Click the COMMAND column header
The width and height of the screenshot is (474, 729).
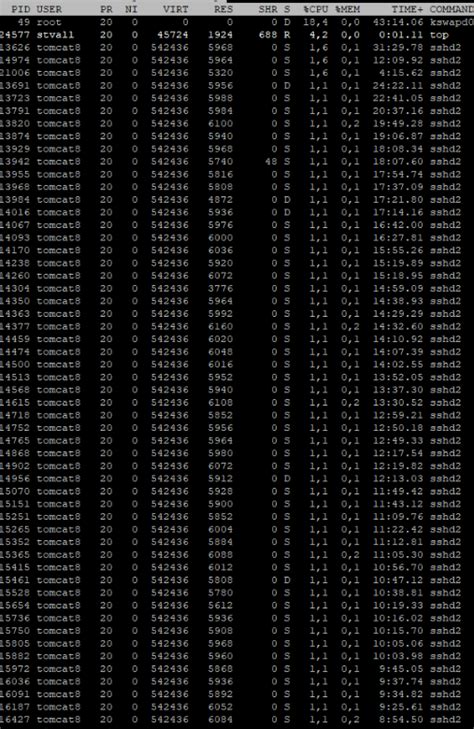[452, 9]
